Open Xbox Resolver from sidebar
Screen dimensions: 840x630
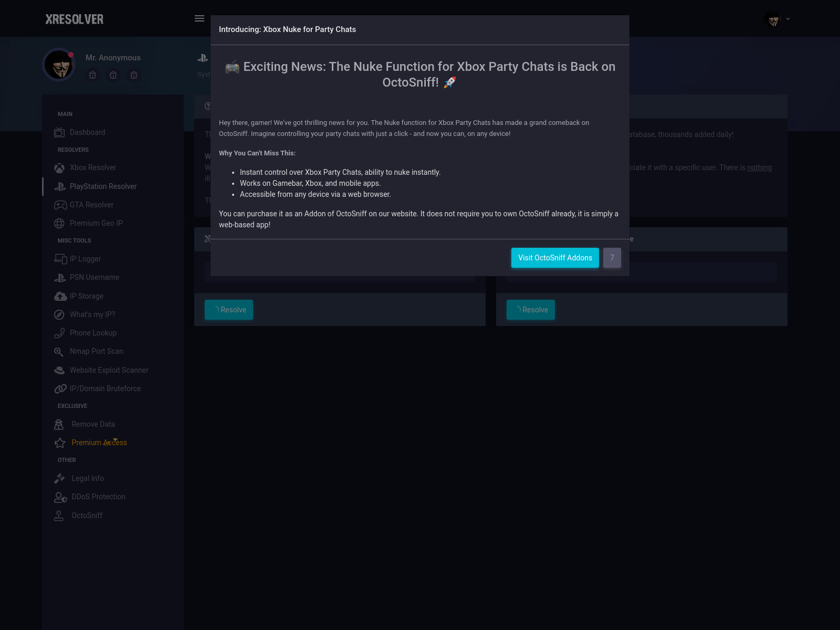coord(93,167)
